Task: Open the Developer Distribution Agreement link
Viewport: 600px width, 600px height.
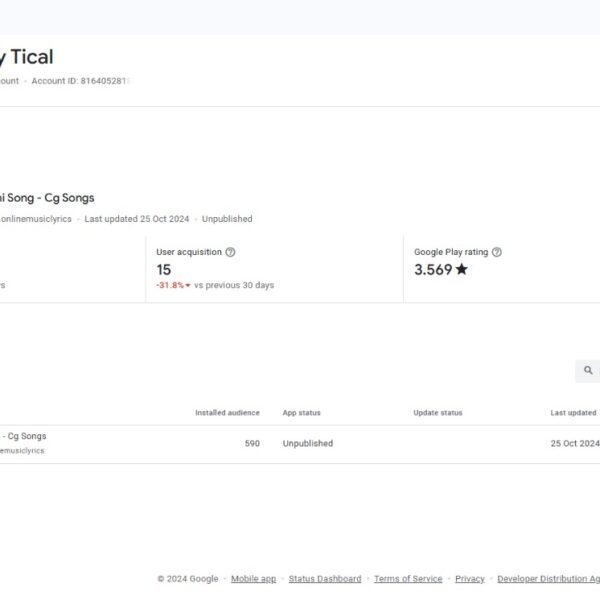Action: click(x=548, y=579)
